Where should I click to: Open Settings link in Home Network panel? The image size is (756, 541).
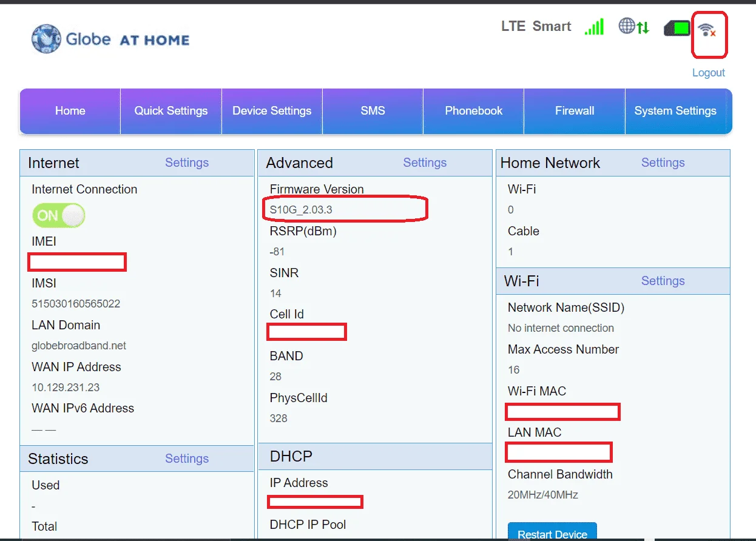(663, 163)
